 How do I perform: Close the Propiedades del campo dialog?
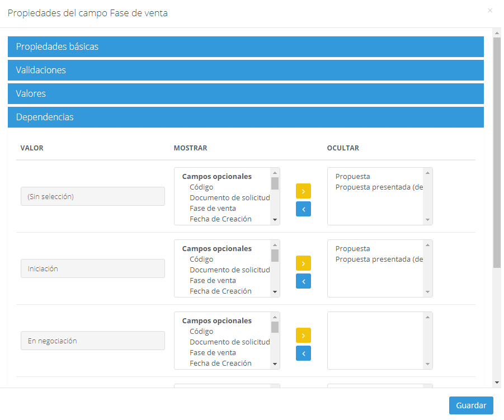coord(490,11)
